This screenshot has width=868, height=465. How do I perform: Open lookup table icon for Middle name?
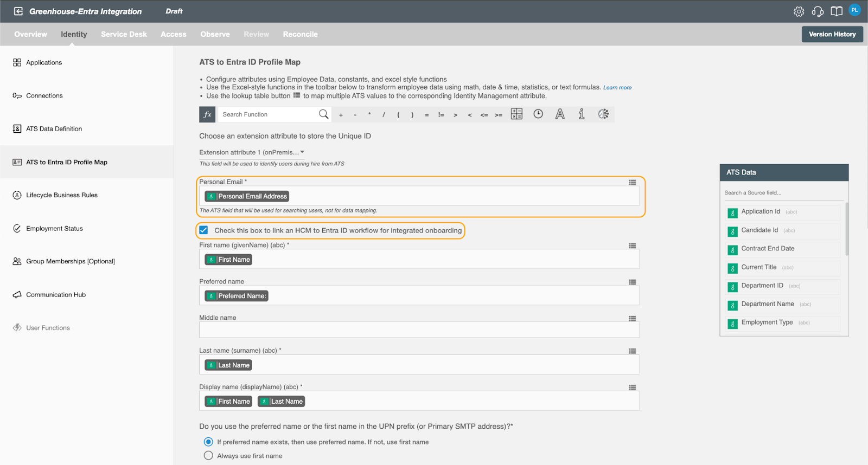pos(632,319)
